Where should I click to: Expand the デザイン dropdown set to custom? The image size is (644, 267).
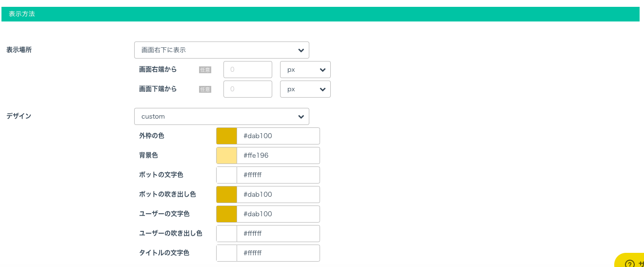pyautogui.click(x=221, y=116)
